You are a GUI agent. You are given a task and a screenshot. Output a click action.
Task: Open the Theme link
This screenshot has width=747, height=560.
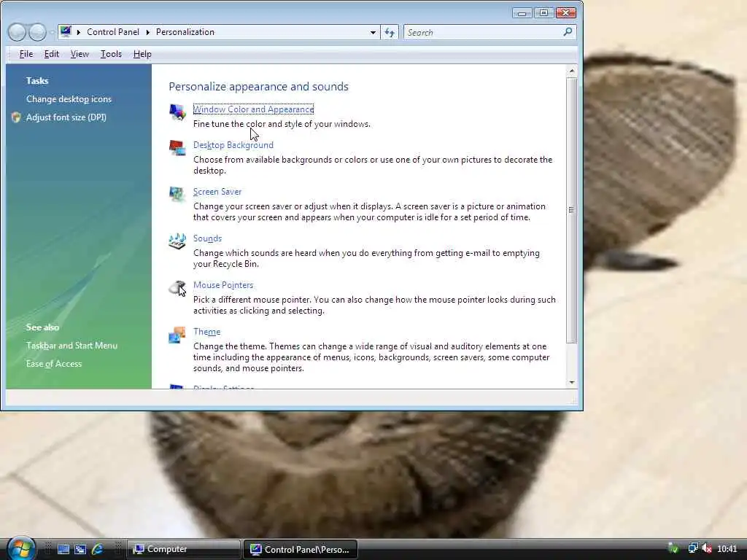click(206, 332)
